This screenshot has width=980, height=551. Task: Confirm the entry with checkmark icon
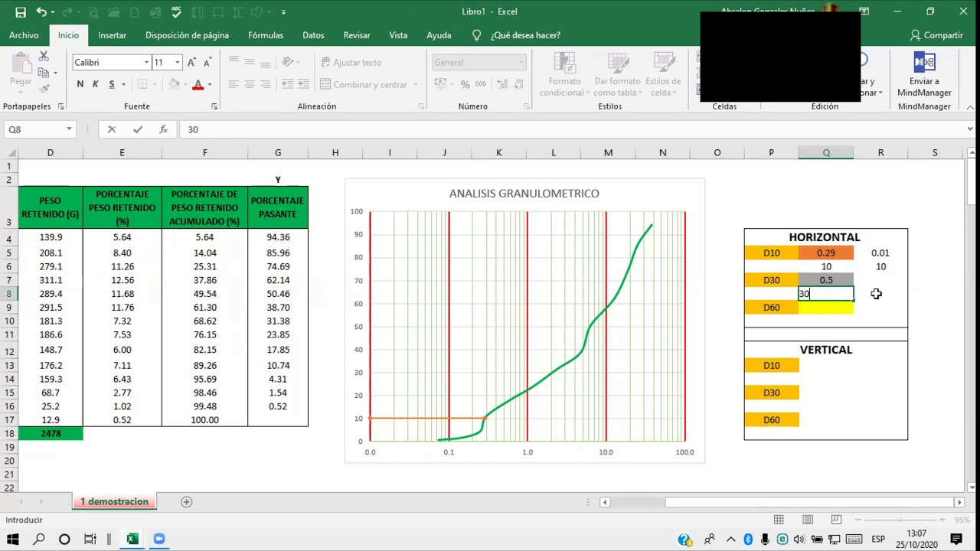pos(137,129)
